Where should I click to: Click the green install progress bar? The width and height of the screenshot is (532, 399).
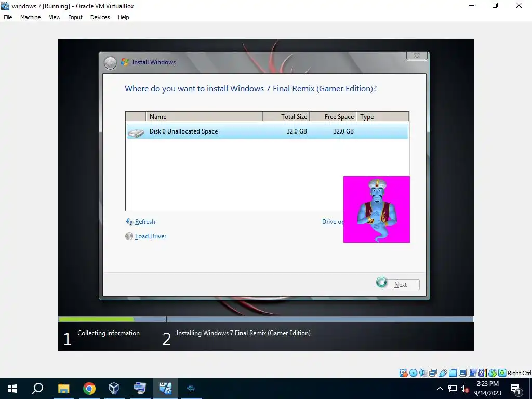(96, 320)
